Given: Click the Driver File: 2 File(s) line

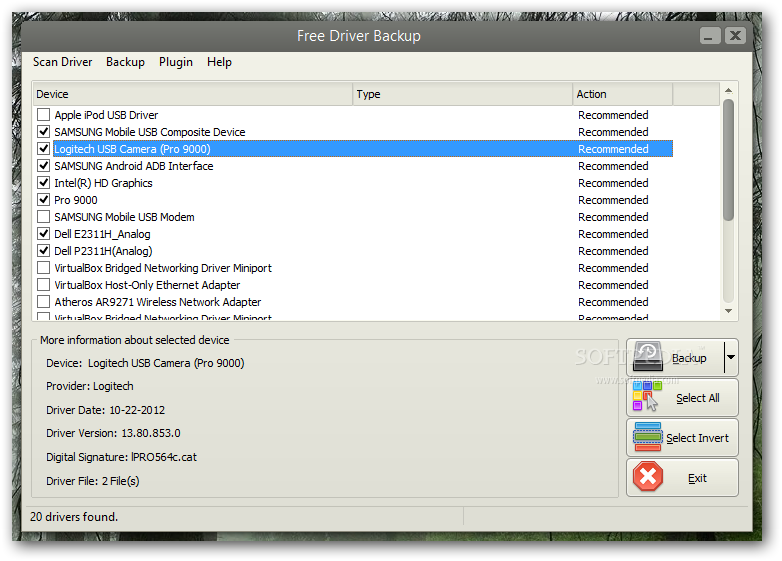Looking at the screenshot, I should pyautogui.click(x=93, y=481).
